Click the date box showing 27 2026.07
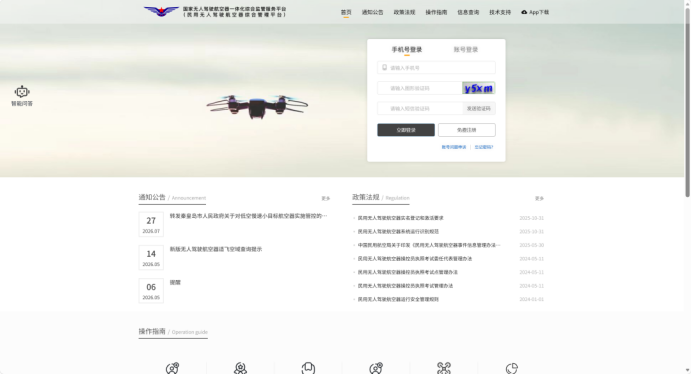The image size is (692, 375). [x=151, y=224]
